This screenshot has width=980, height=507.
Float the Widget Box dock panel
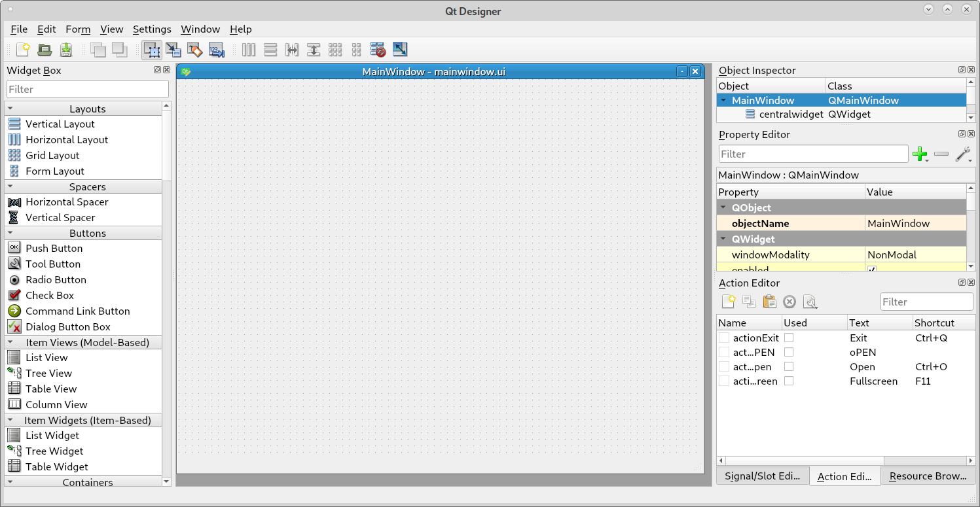click(157, 70)
